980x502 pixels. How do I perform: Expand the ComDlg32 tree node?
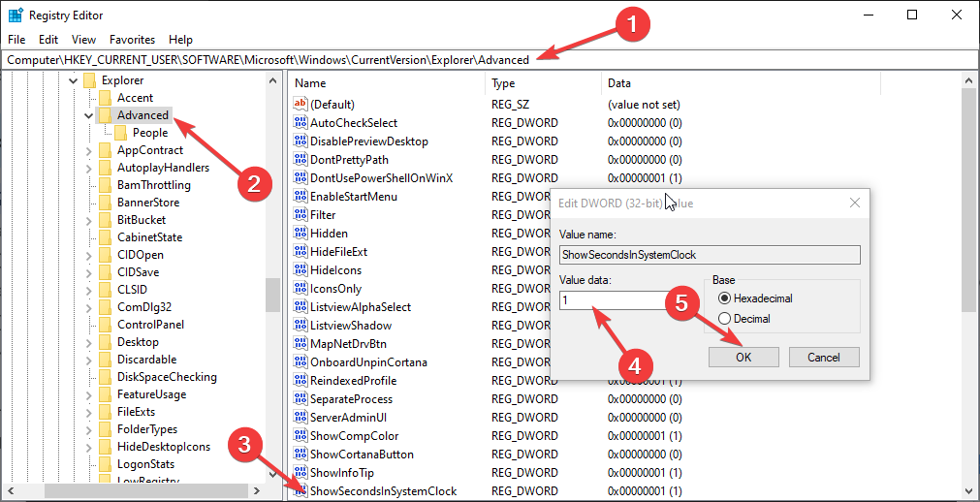tap(89, 307)
